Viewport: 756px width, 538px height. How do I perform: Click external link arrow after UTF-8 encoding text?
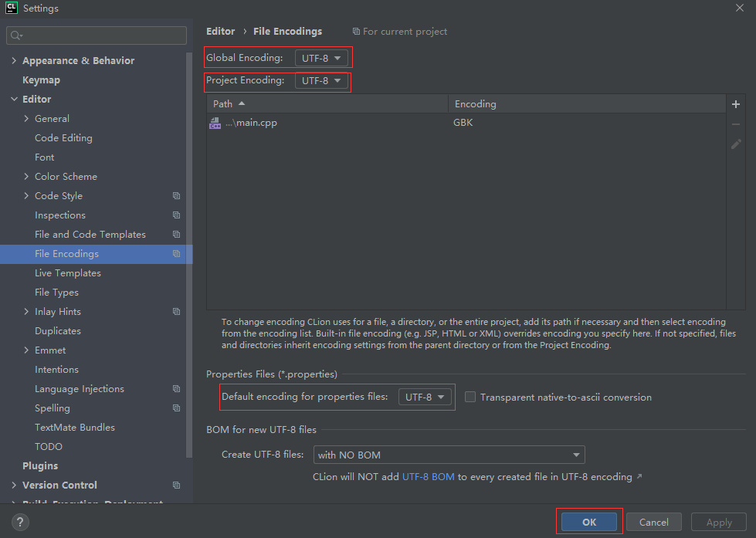coord(639,476)
